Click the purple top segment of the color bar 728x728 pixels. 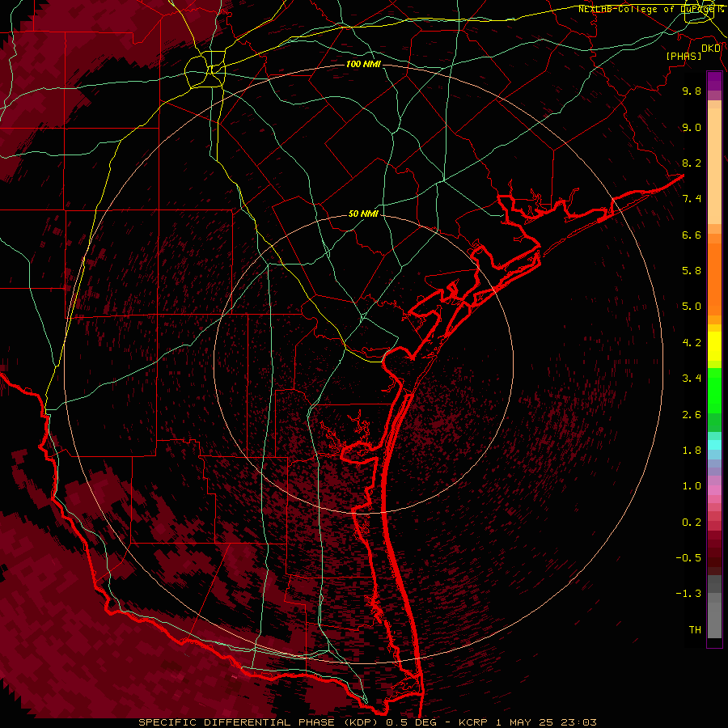[x=714, y=81]
